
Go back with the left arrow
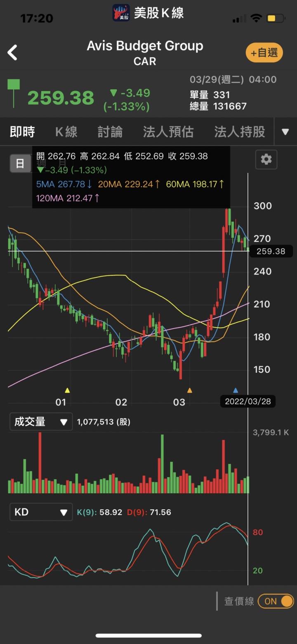click(12, 53)
